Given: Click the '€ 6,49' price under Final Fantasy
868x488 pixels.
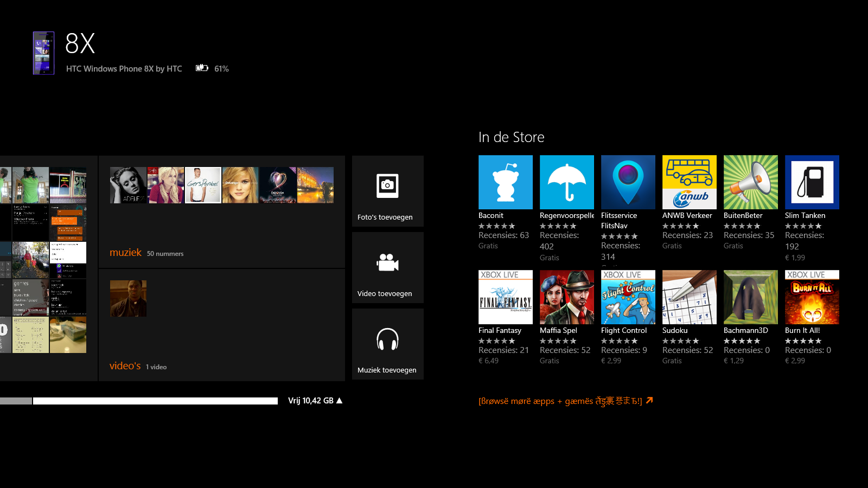Looking at the screenshot, I should click(x=488, y=361).
